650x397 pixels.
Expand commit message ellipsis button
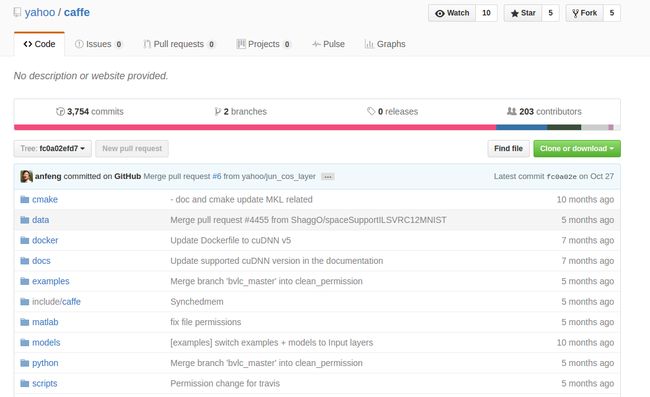327,177
